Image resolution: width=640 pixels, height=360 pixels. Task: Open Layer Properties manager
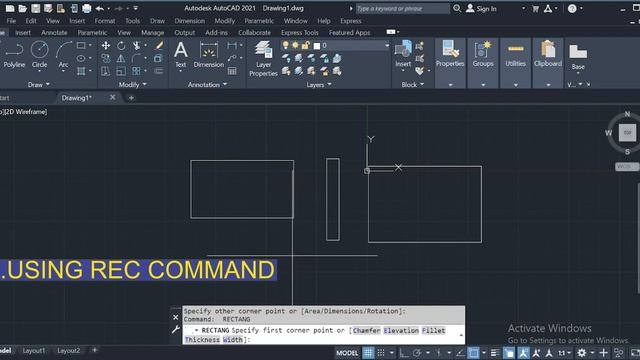(x=263, y=58)
